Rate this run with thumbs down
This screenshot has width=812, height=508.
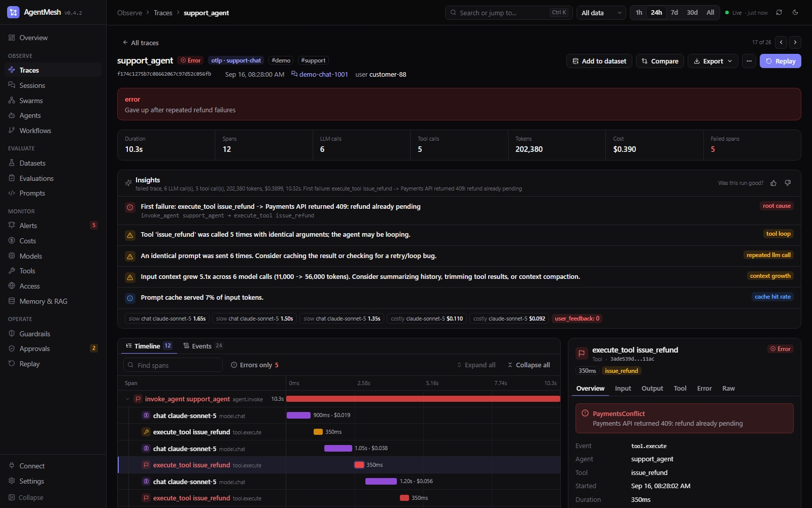pyautogui.click(x=788, y=183)
